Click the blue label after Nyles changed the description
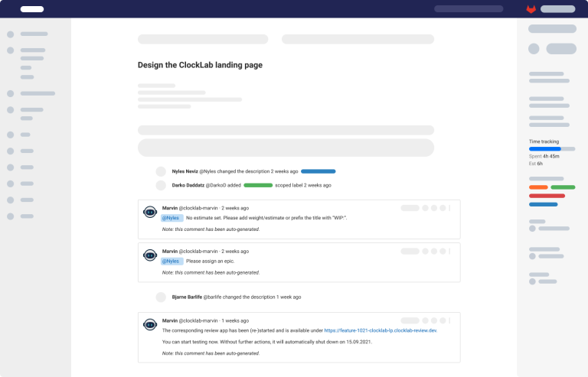Image resolution: width=588 pixels, height=377 pixels. pyautogui.click(x=318, y=171)
